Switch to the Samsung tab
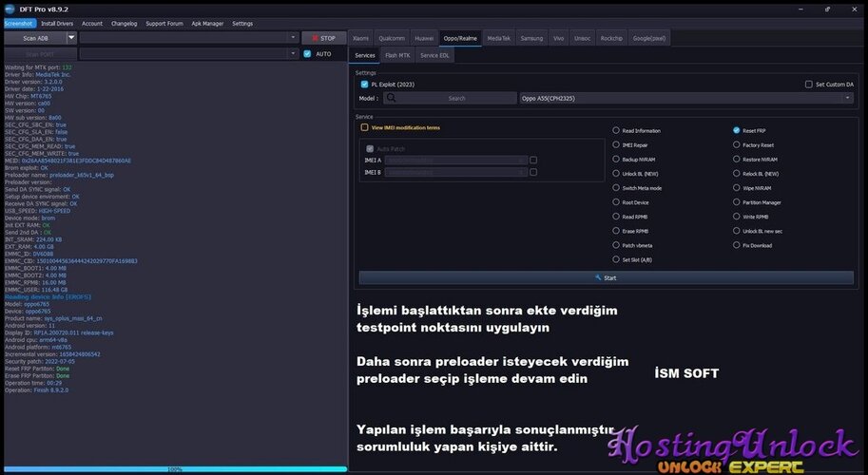Viewport: 868px width, 475px height. click(x=531, y=38)
